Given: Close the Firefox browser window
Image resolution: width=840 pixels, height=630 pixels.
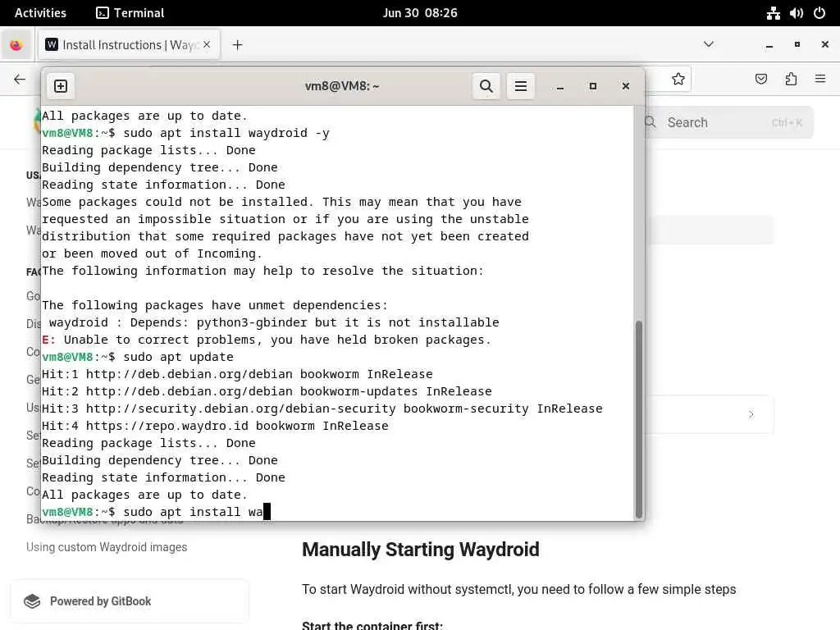Looking at the screenshot, I should coord(825,44).
